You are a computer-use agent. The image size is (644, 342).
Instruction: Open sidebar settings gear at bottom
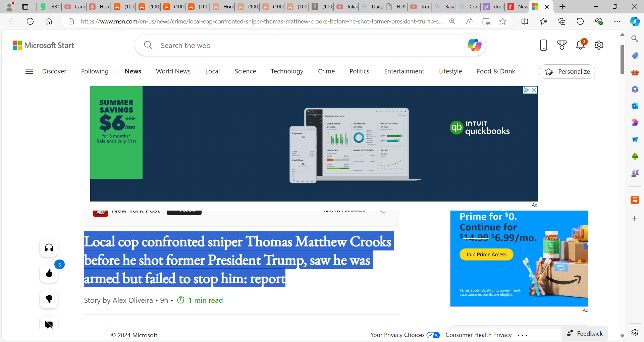click(635, 333)
